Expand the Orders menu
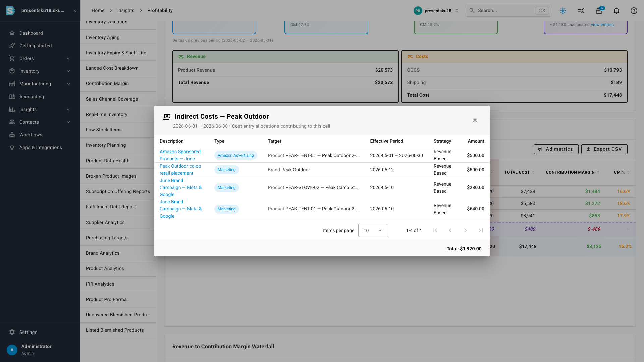This screenshot has width=644, height=362. click(x=68, y=58)
